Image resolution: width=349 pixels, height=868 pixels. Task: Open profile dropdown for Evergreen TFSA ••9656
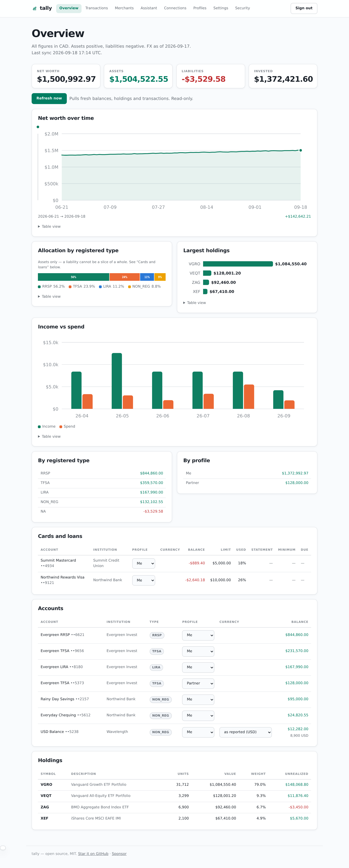[x=198, y=651]
